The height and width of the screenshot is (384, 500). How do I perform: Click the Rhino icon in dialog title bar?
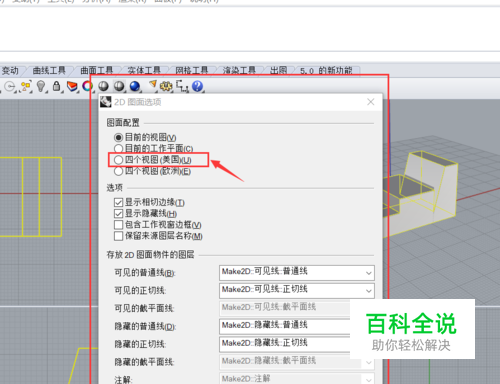point(106,102)
